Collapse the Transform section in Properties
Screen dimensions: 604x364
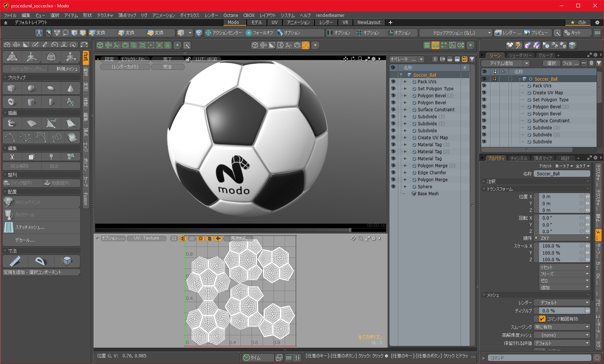(484, 189)
